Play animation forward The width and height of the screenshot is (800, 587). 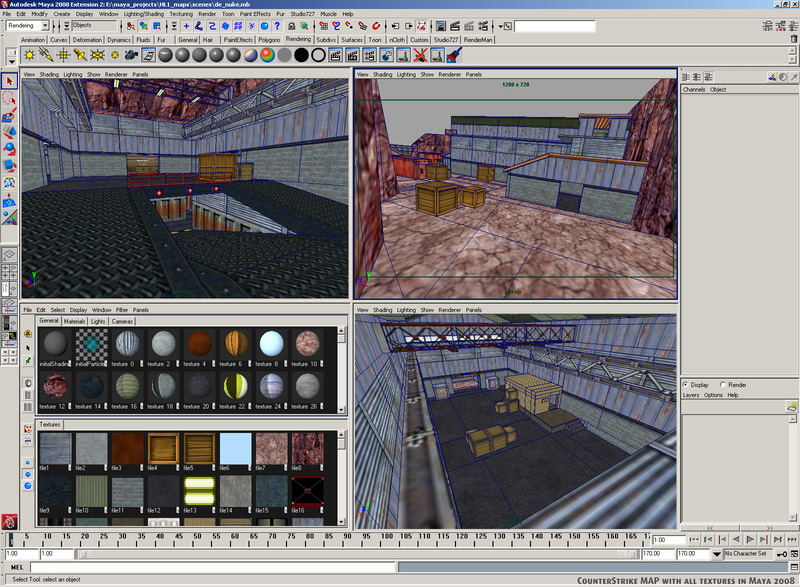tap(750, 539)
